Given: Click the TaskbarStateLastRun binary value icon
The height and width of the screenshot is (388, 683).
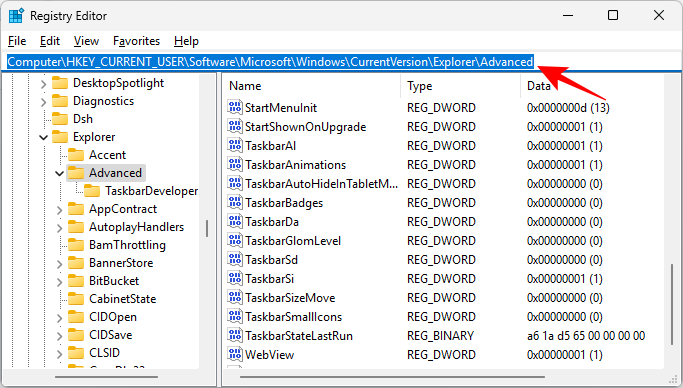Looking at the screenshot, I should [235, 336].
